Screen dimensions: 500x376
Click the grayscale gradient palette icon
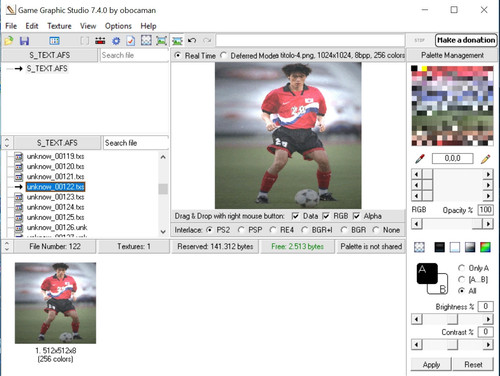470,247
